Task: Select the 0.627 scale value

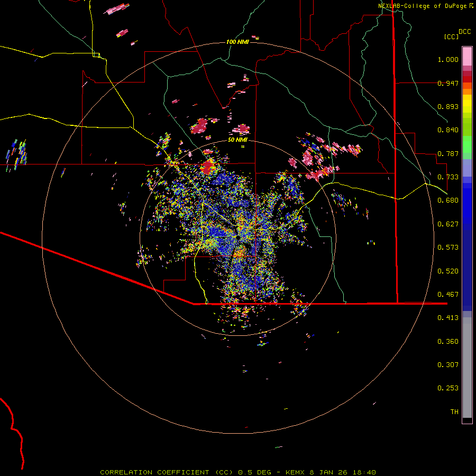Action: pyautogui.click(x=448, y=224)
